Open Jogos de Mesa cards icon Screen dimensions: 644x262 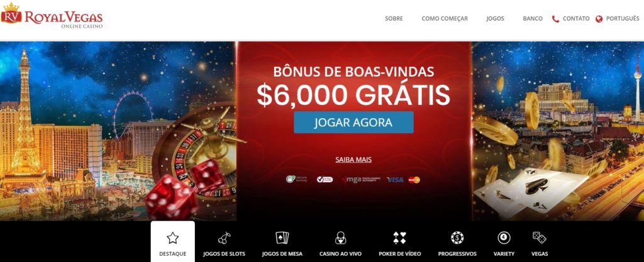[282, 237]
